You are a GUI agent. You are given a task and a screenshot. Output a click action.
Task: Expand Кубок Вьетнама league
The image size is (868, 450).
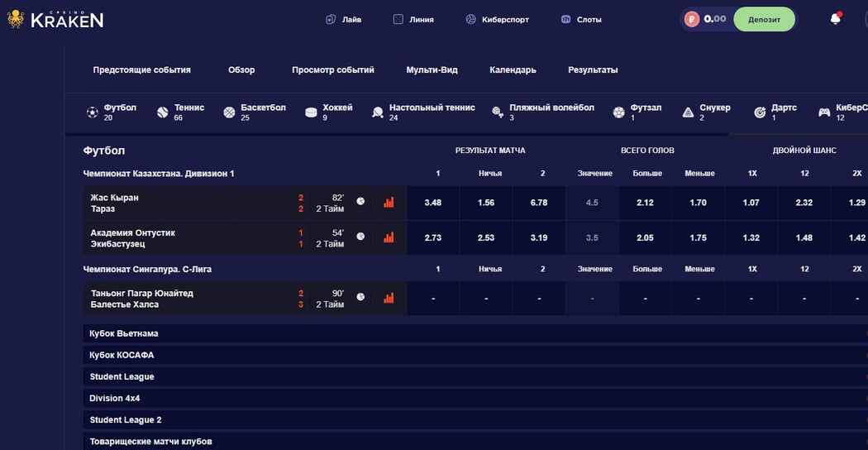click(x=124, y=333)
